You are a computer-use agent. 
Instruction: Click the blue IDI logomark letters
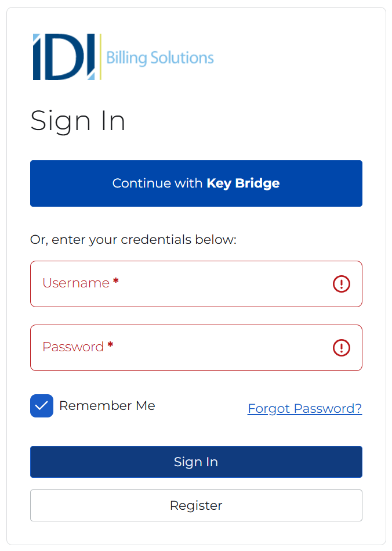[x=61, y=56]
